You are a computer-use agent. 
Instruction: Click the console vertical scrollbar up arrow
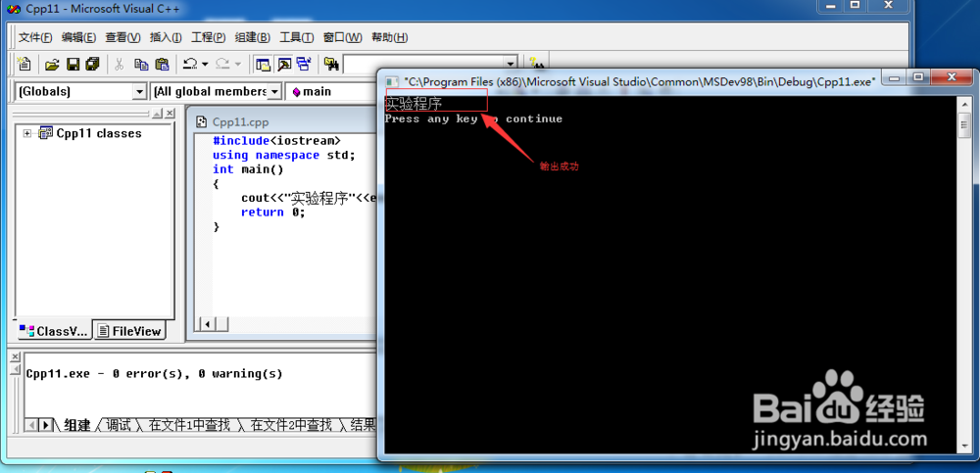point(964,104)
